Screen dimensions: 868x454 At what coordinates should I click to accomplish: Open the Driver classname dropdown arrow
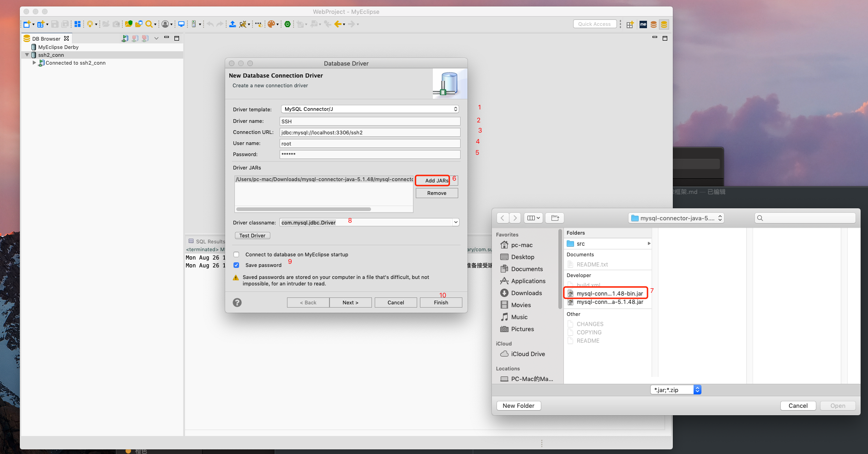(x=456, y=222)
